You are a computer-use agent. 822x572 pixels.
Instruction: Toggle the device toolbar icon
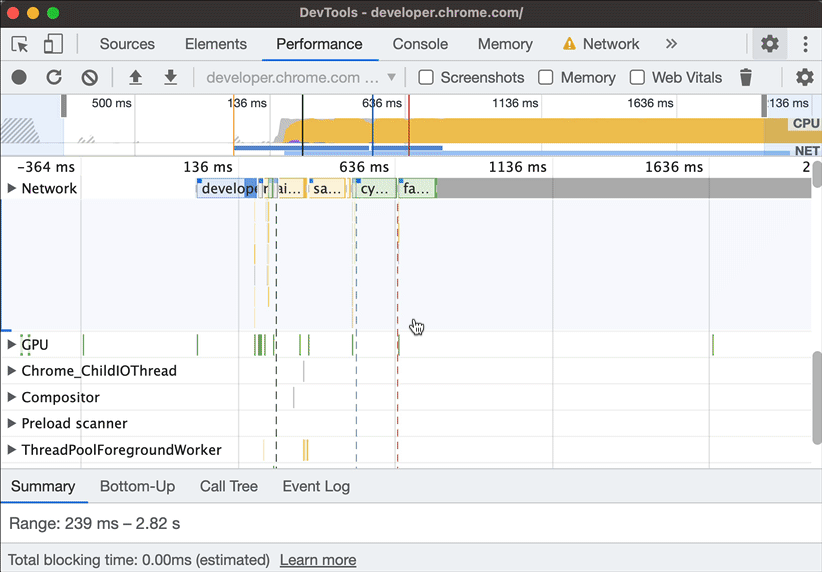point(53,44)
